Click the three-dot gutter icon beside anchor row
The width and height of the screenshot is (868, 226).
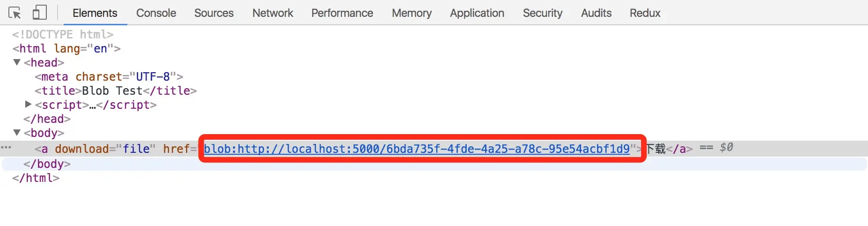click(6, 148)
